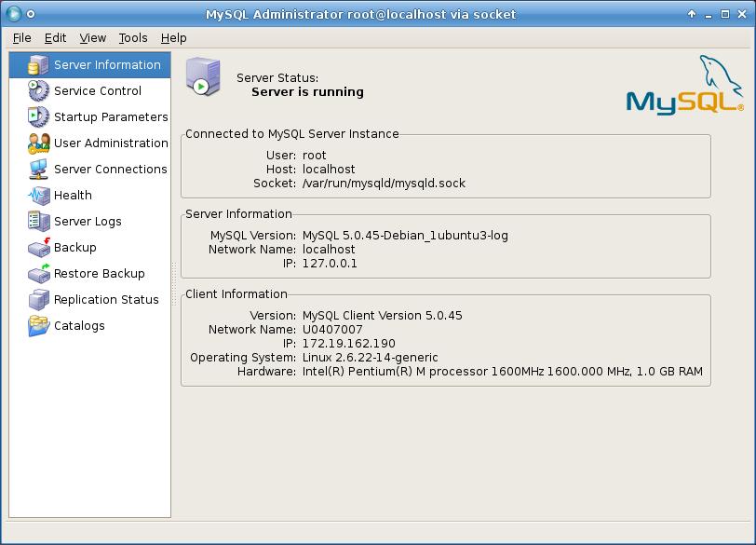This screenshot has height=545, width=756.
Task: Click the Catalogs folder icon
Action: point(38,325)
